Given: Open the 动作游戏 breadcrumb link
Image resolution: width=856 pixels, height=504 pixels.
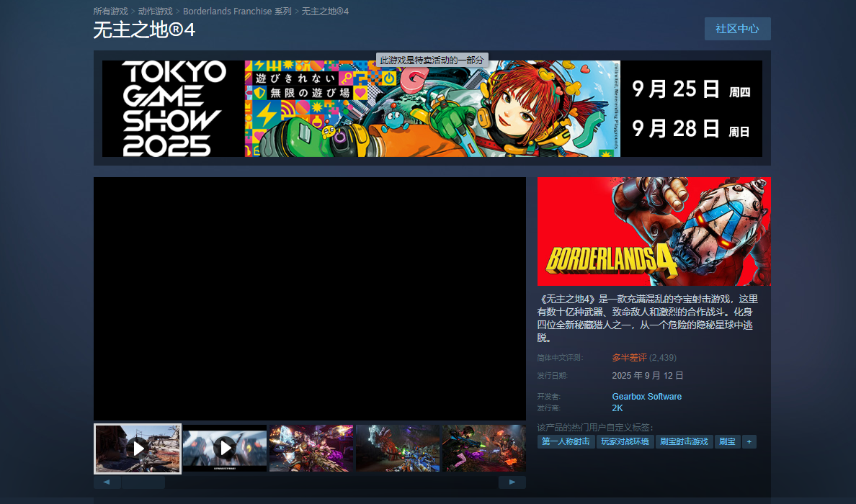Looking at the screenshot, I should (155, 11).
